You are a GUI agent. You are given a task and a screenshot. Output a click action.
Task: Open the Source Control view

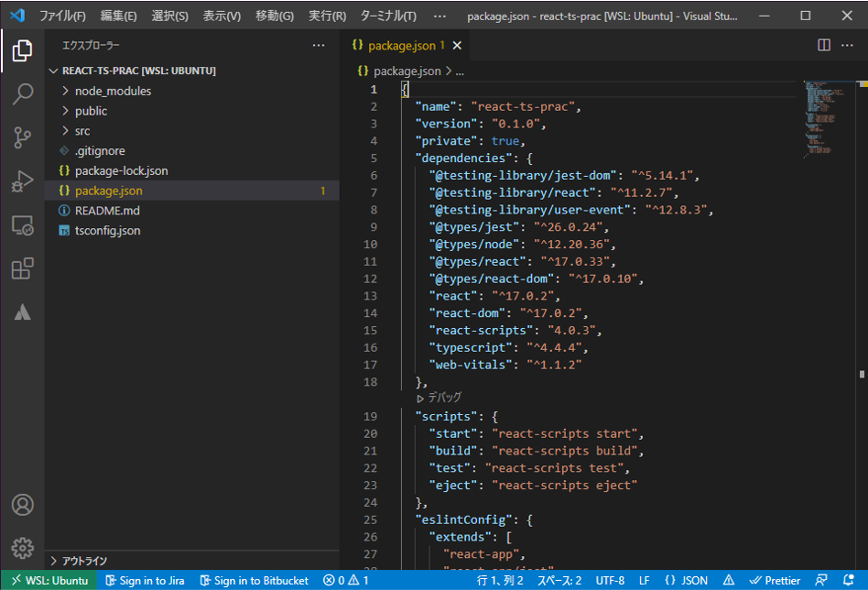(x=22, y=138)
